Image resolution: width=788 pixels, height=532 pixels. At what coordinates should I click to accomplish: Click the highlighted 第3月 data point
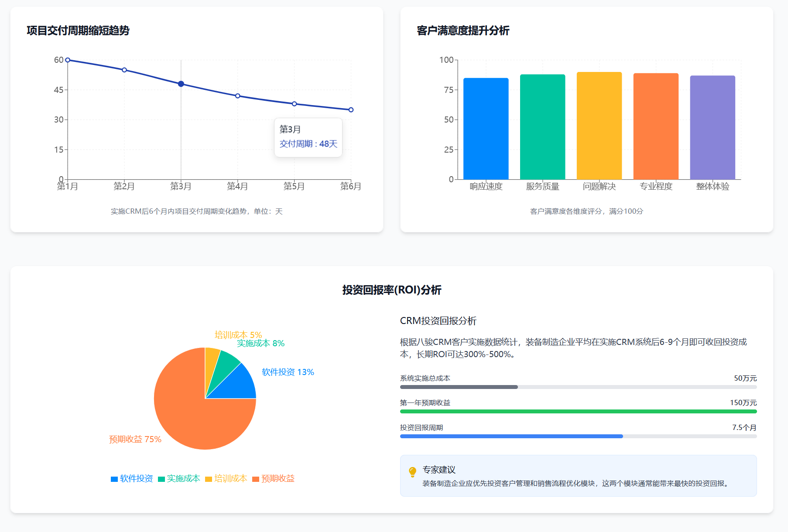click(180, 83)
